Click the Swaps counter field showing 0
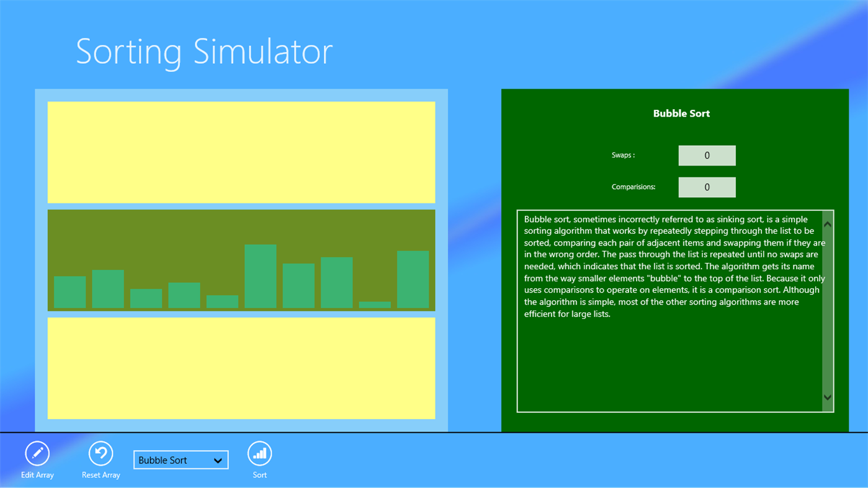The height and width of the screenshot is (488, 868). [x=707, y=155]
